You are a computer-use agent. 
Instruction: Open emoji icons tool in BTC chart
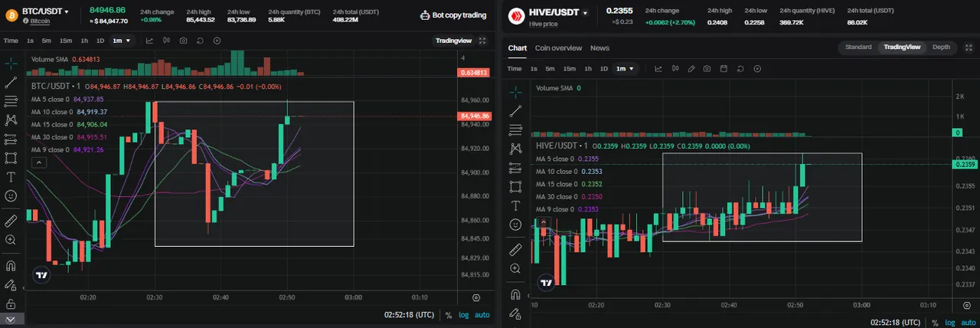tap(11, 196)
